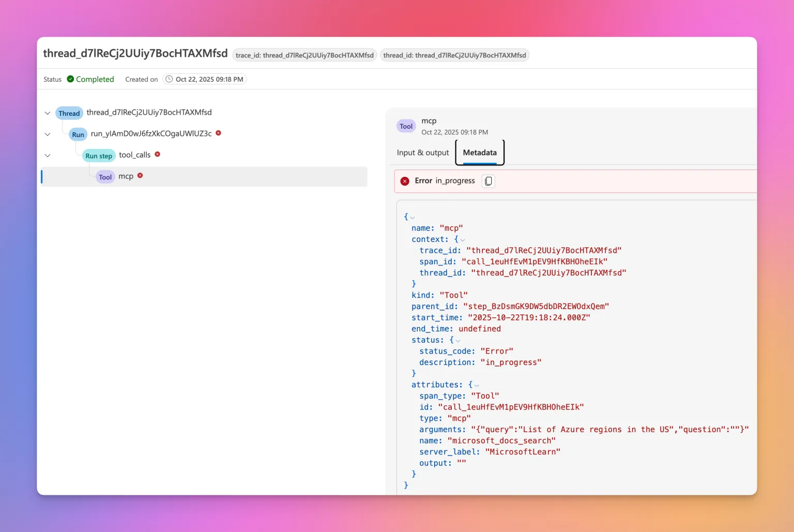Collapse the context JSON section
Viewport: 794px width, 532px height.
coord(462,240)
